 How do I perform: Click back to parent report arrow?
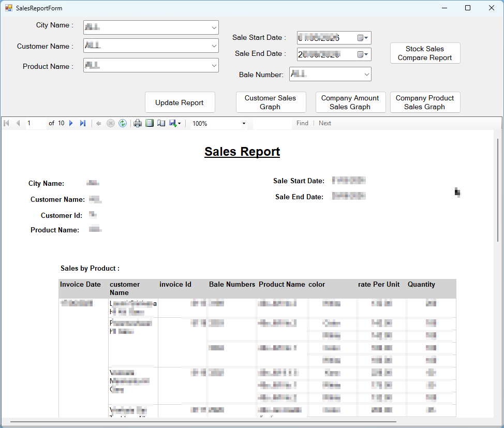99,123
